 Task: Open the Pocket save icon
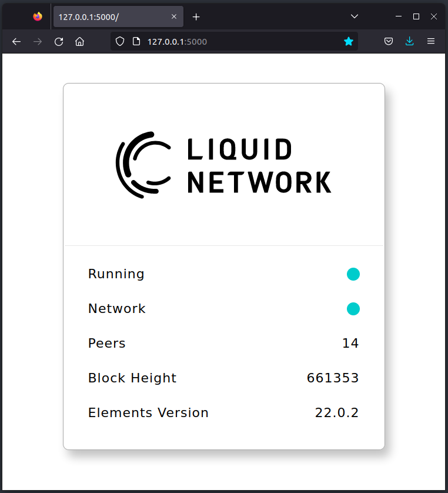pos(389,42)
